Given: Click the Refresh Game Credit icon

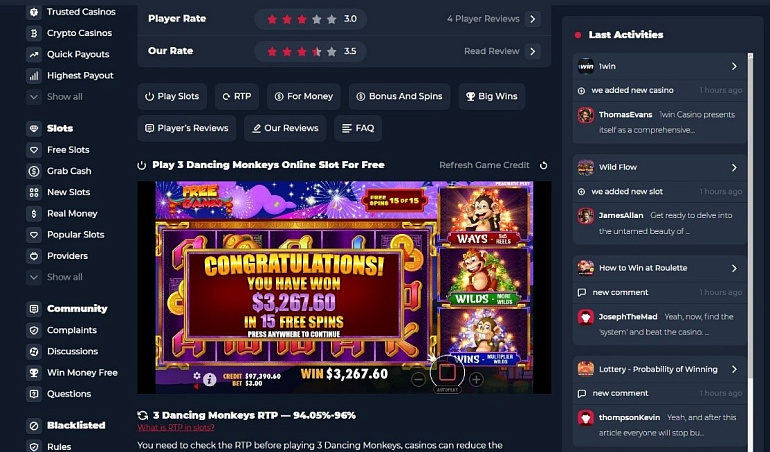Looking at the screenshot, I should 543,165.
